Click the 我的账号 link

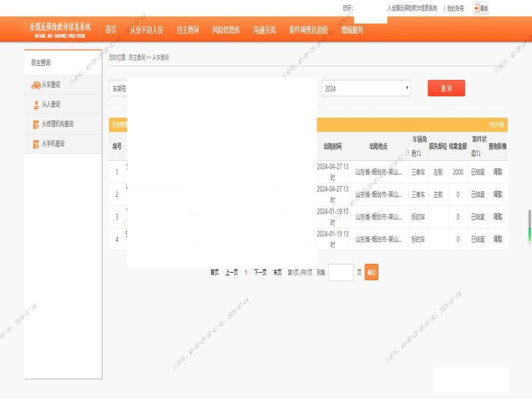click(x=456, y=9)
